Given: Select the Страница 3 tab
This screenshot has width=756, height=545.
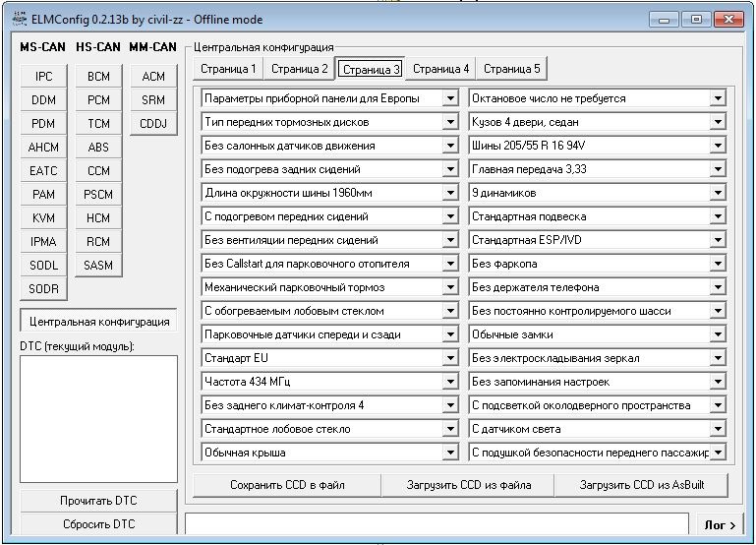Looking at the screenshot, I should click(x=371, y=69).
